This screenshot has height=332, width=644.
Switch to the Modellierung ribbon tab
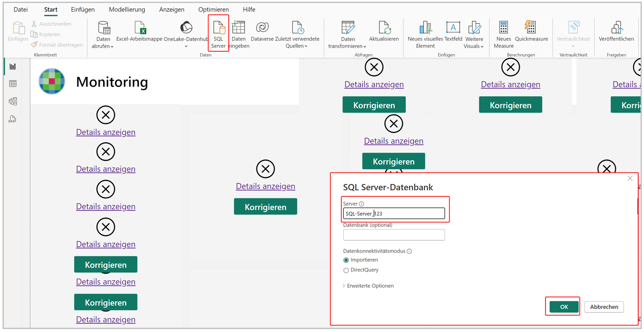coord(127,9)
